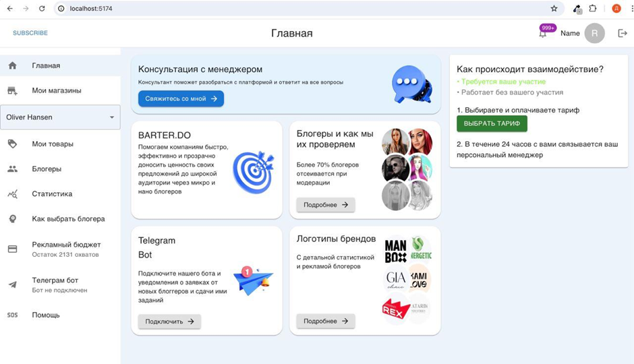Click the lightbulb icon beside Как выбрать блогера
The width and height of the screenshot is (634, 364).
13,219
